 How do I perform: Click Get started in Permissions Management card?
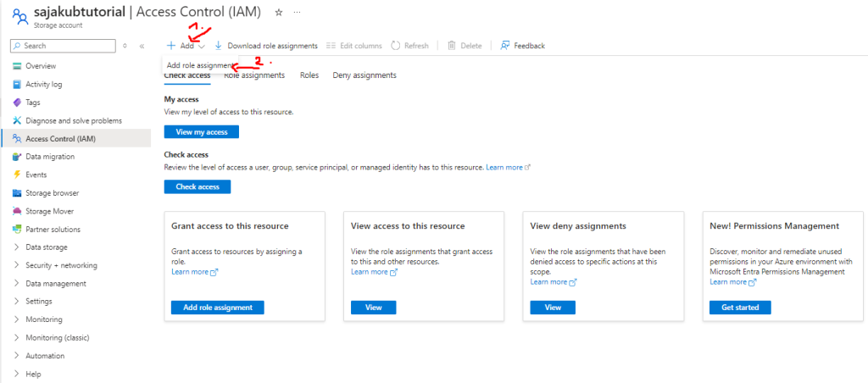pyautogui.click(x=740, y=308)
